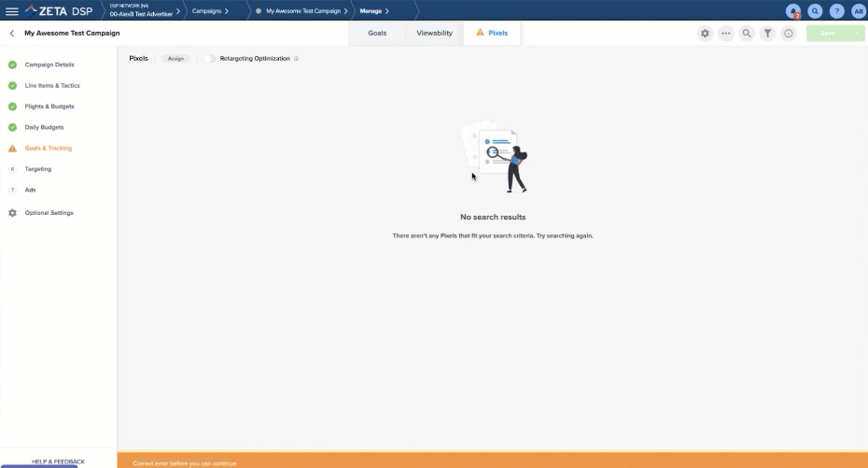Open the hamburger main menu
The image size is (868, 468).
[12, 11]
